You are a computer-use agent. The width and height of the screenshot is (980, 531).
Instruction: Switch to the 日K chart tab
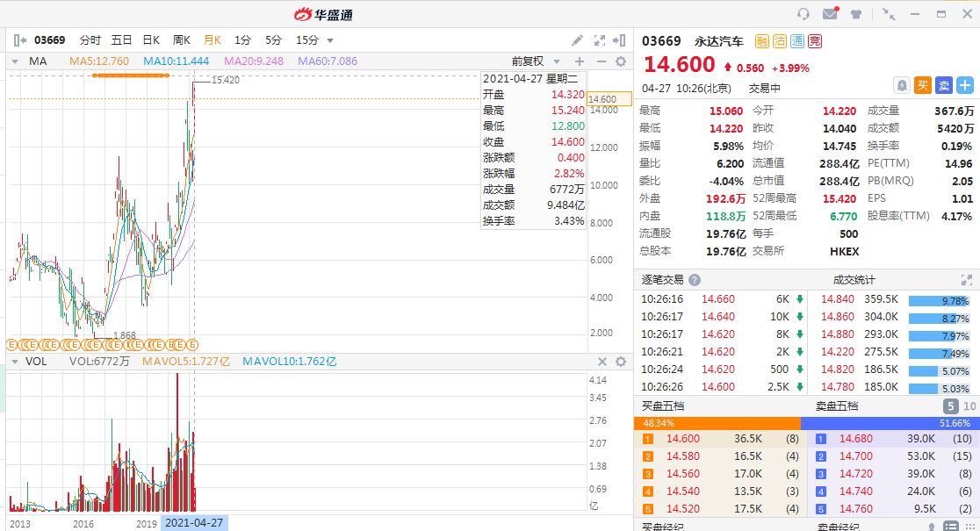151,40
